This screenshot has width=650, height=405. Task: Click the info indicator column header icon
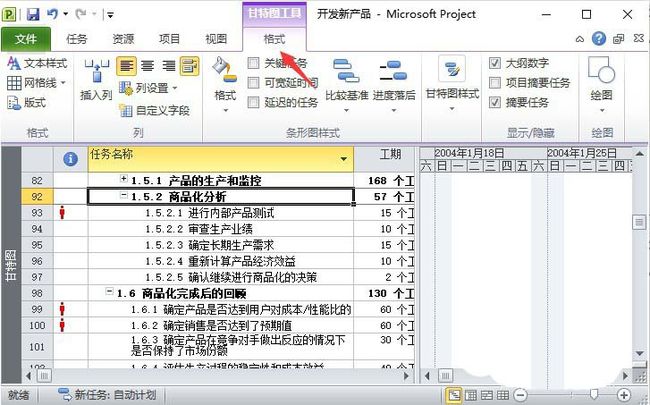point(70,159)
